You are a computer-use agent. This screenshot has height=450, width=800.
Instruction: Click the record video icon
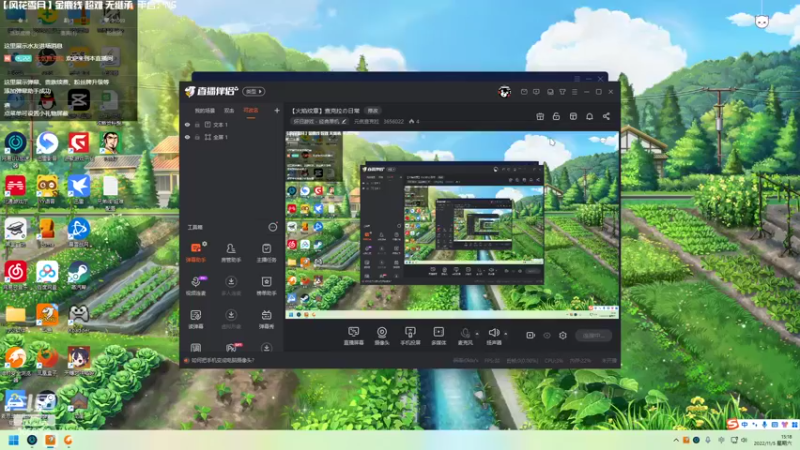coord(531,335)
